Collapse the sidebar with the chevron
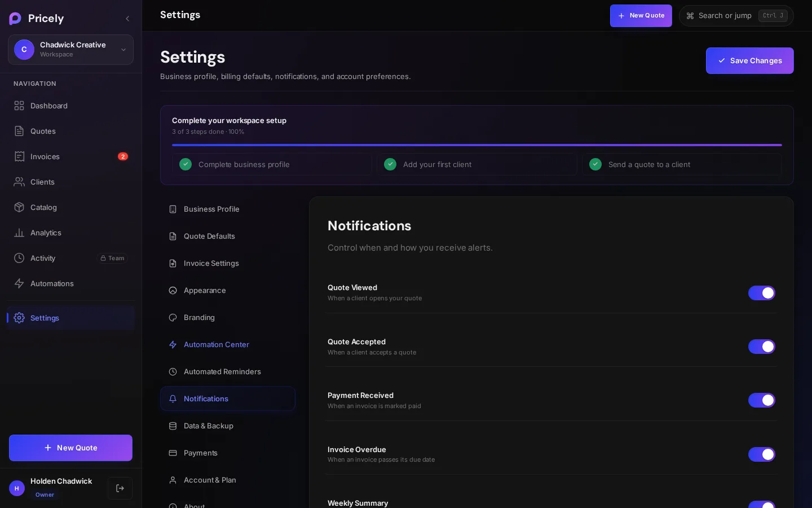 127,19
